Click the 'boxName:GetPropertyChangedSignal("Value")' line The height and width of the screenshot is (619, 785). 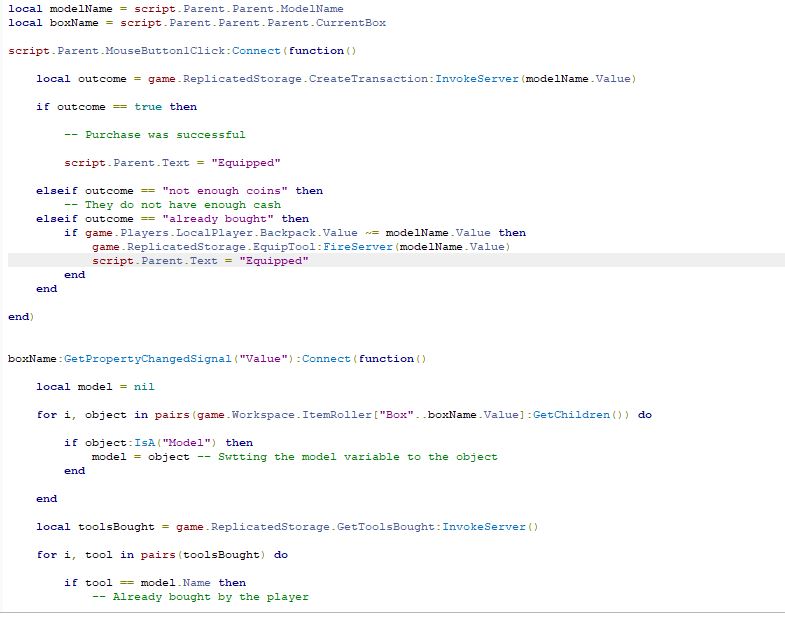click(217, 359)
